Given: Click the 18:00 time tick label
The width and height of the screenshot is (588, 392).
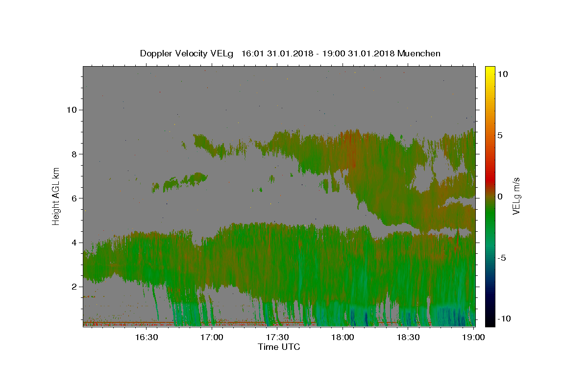Looking at the screenshot, I should (343, 337).
